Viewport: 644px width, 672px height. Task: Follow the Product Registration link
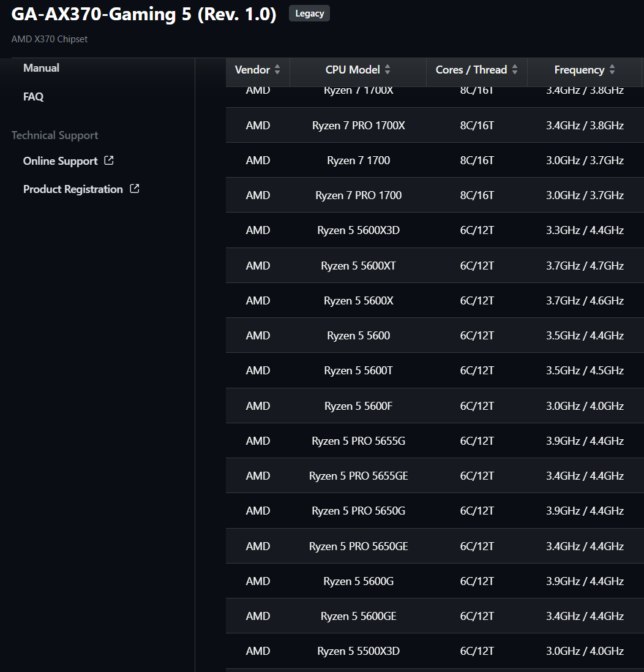pos(73,189)
